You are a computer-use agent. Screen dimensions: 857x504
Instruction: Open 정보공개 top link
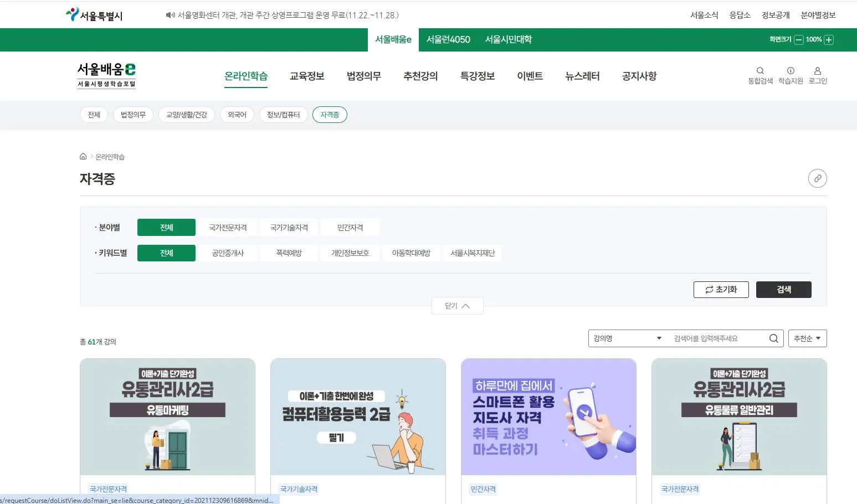tap(776, 15)
